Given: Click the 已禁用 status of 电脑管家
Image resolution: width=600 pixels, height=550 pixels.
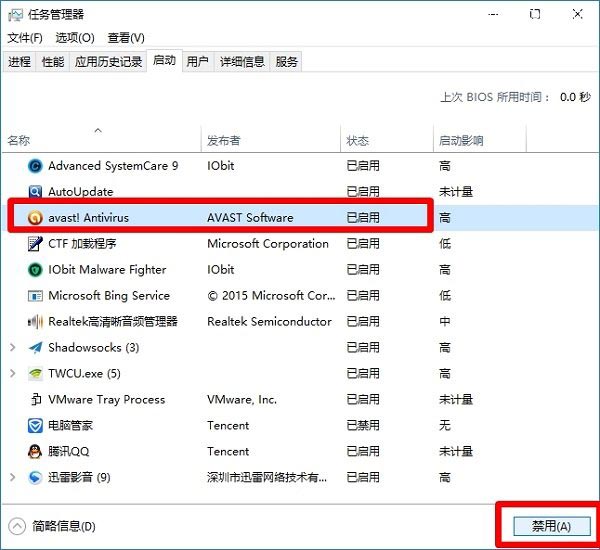Looking at the screenshot, I should 363,425.
